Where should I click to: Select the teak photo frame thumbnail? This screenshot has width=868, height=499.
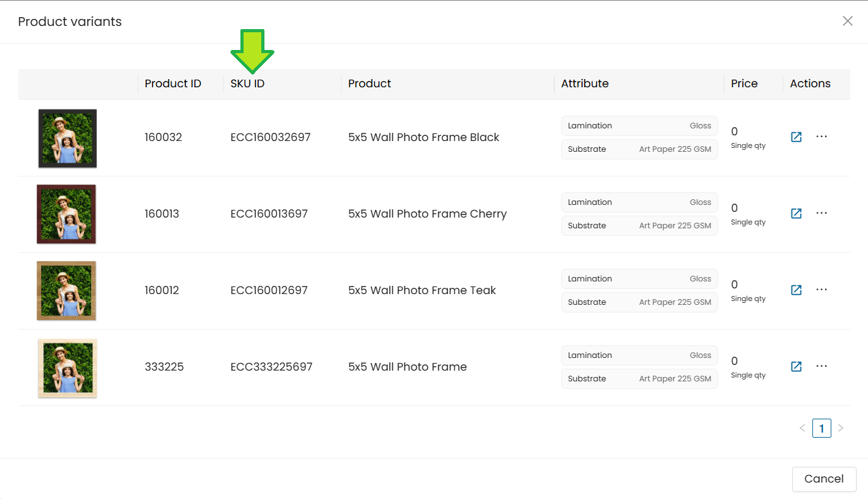tap(66, 291)
